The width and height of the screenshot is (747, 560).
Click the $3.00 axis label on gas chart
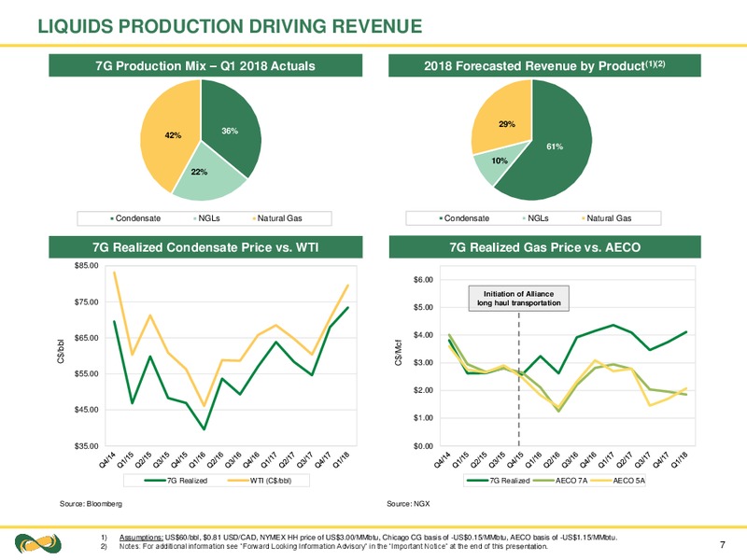pyautogui.click(x=423, y=362)
